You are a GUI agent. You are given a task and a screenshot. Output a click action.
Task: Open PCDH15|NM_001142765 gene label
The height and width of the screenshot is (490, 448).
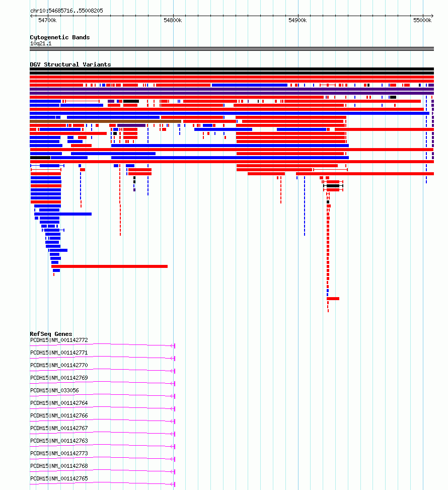click(x=59, y=478)
